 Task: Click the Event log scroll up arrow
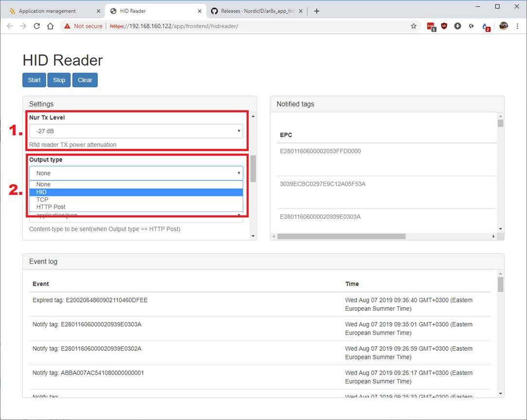[500, 274]
